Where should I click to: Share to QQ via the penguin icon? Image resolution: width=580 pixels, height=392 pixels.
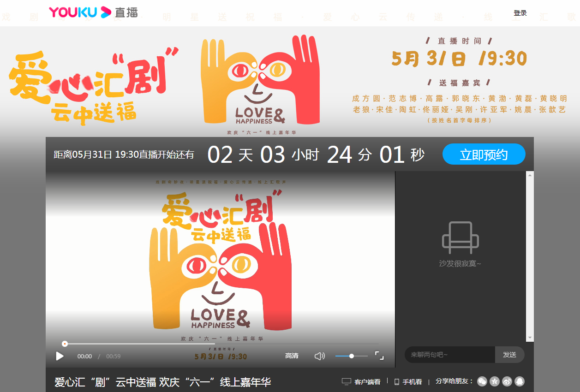[520, 381]
